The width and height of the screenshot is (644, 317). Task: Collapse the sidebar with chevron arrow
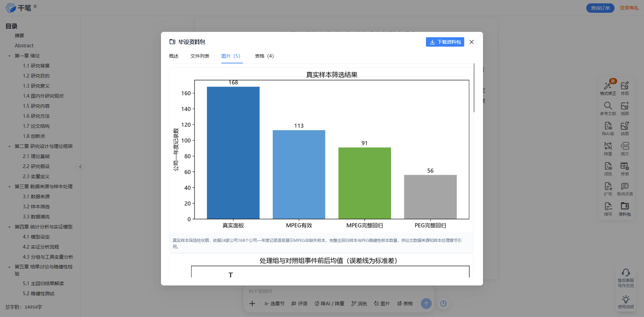80,167
